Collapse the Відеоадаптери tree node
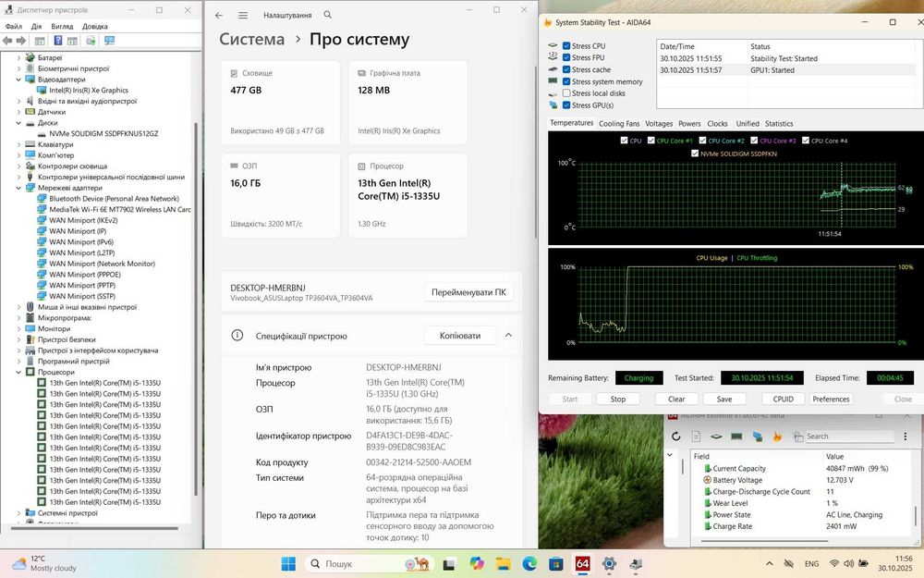 point(18,79)
